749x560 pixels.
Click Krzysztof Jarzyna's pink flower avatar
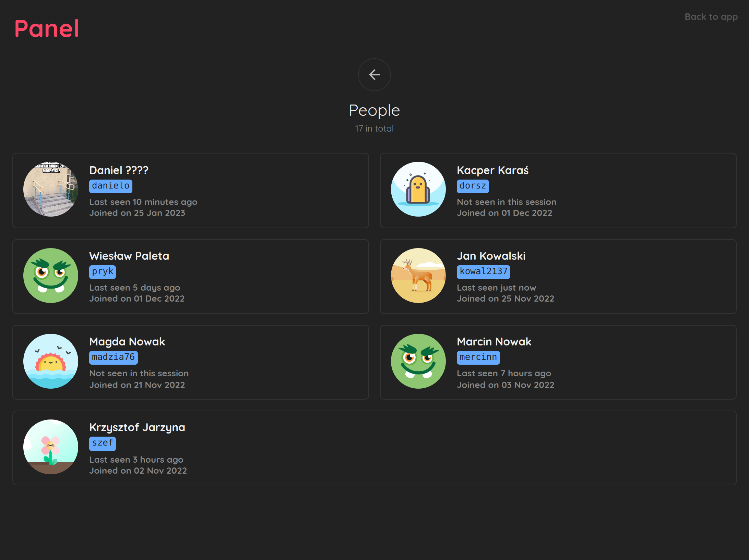click(51, 447)
